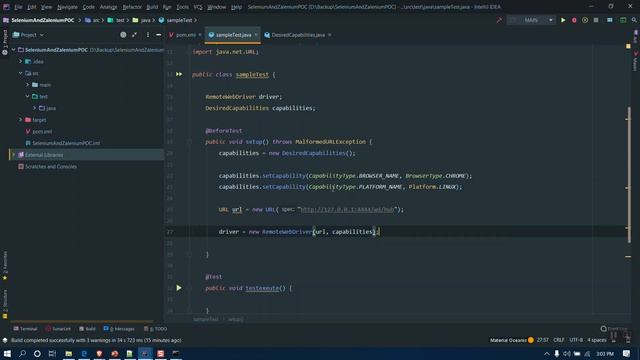Open Project panel options three-dot icon
Image resolution: width=640 pixels, height=360 pixels.
pos(147,35)
